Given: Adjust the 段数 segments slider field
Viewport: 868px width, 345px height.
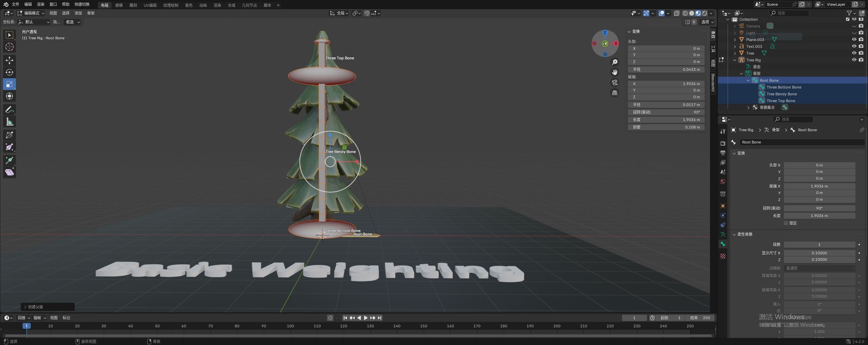Looking at the screenshot, I should click(819, 245).
